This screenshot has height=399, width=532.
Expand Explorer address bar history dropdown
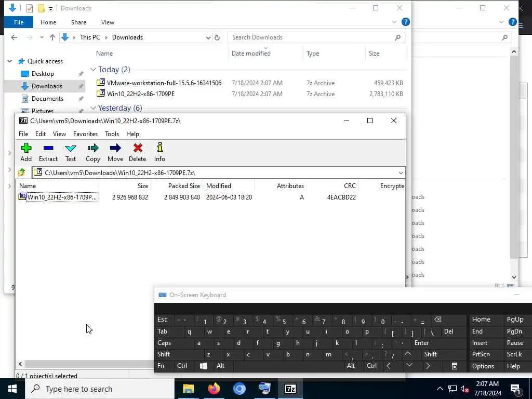point(208,37)
